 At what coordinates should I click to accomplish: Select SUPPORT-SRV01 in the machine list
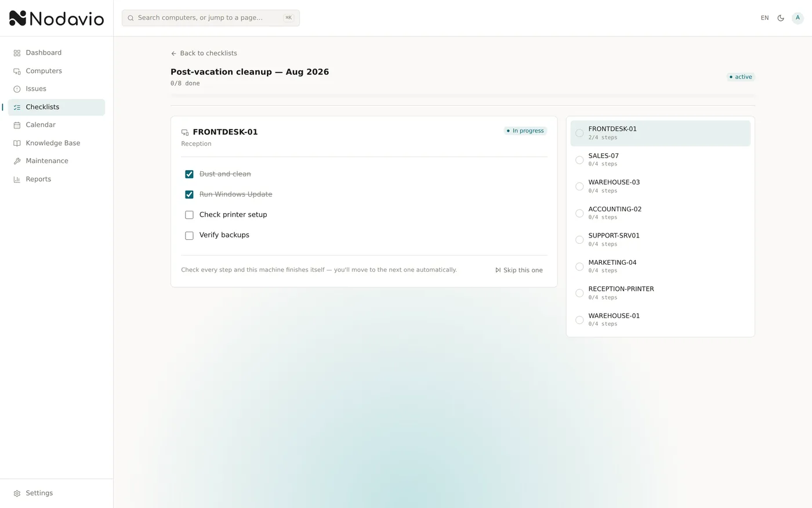(x=661, y=240)
